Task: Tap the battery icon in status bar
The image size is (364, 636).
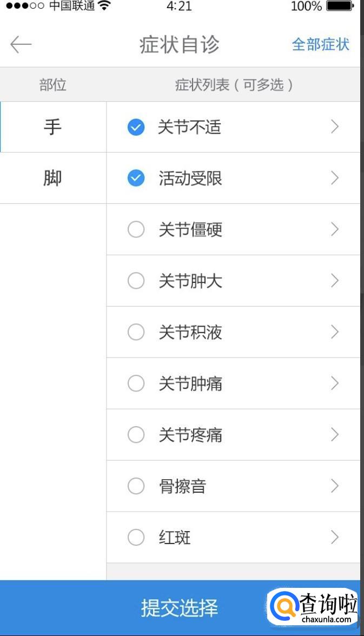Action: (340, 6)
